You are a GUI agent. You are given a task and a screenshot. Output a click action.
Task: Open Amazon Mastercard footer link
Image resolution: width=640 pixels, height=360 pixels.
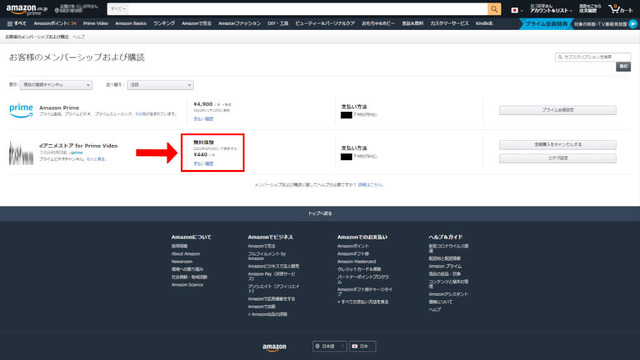(357, 262)
